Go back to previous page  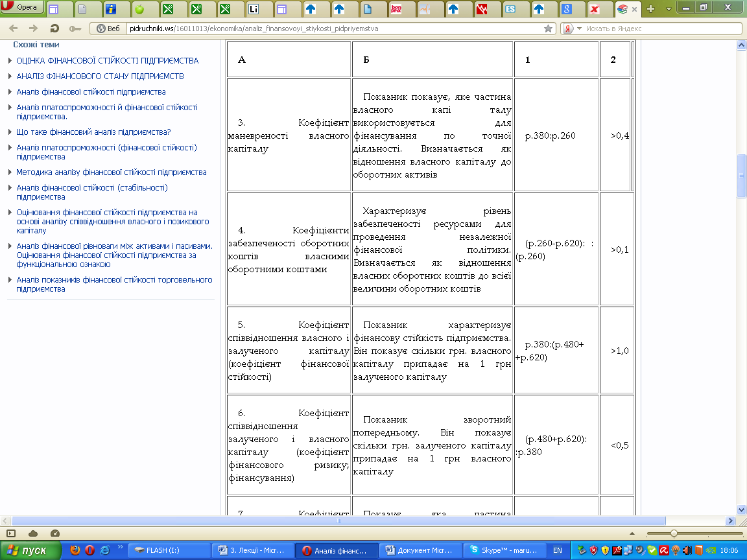[14, 29]
